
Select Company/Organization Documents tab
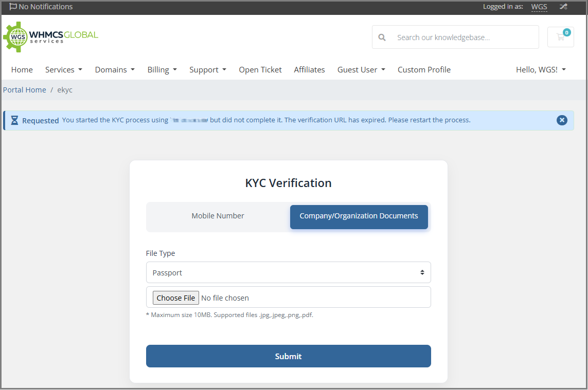click(x=359, y=216)
